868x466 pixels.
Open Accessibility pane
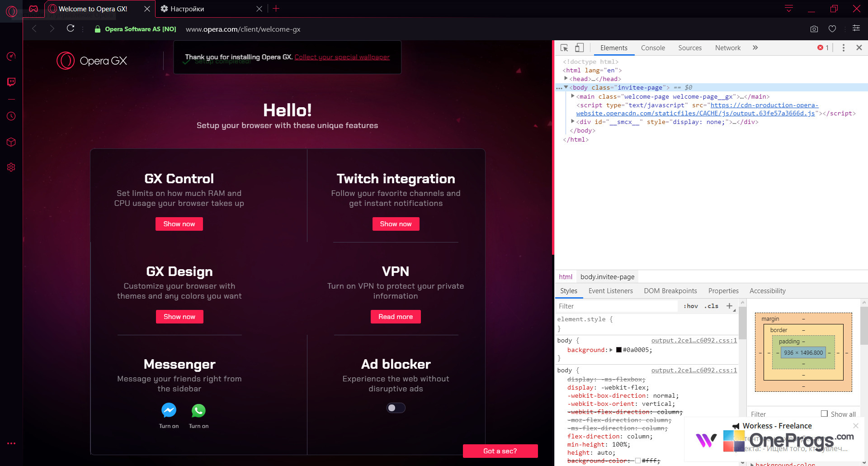click(x=768, y=291)
